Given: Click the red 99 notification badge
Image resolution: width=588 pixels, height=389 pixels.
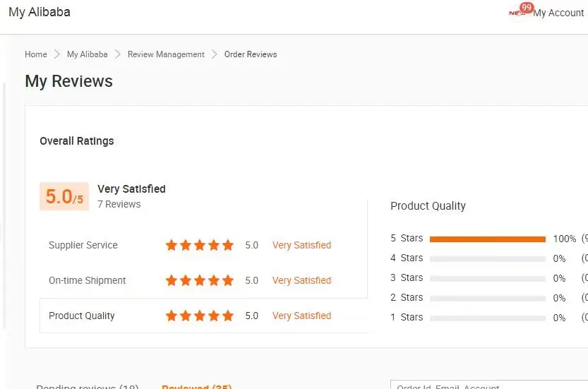Looking at the screenshot, I should pyautogui.click(x=527, y=8).
